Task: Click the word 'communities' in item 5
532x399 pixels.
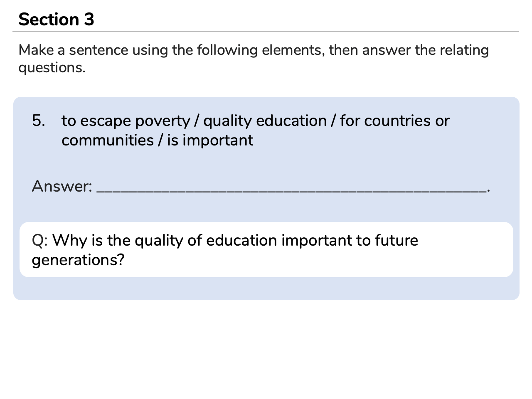Action: click(x=108, y=140)
